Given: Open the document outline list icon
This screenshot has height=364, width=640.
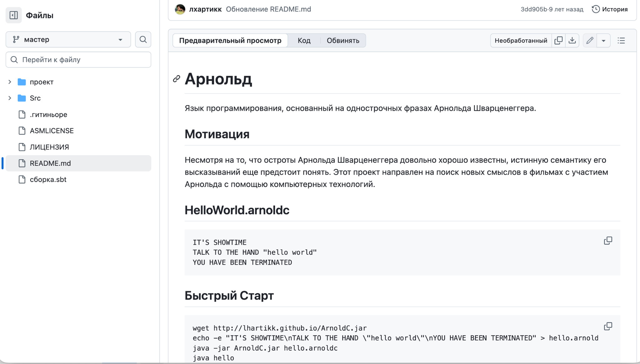Looking at the screenshot, I should pyautogui.click(x=621, y=40).
